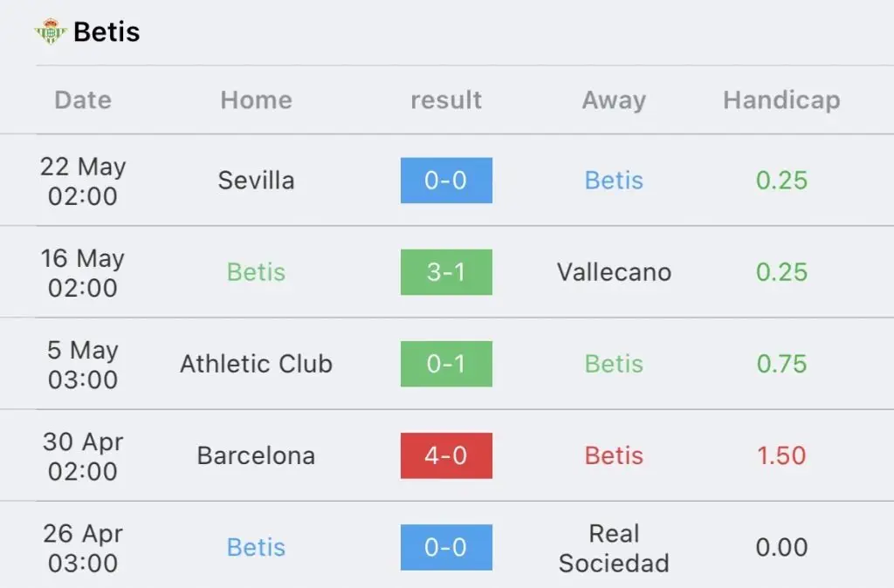Click the Home column header
This screenshot has width=894, height=588.
coord(257,99)
